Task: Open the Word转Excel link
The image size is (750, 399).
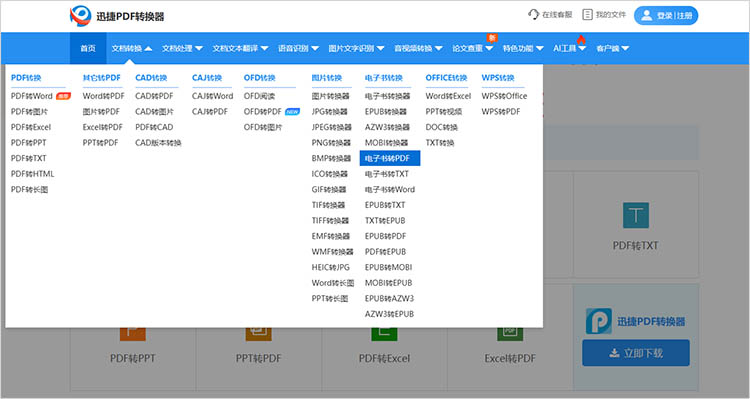Action: tap(448, 96)
